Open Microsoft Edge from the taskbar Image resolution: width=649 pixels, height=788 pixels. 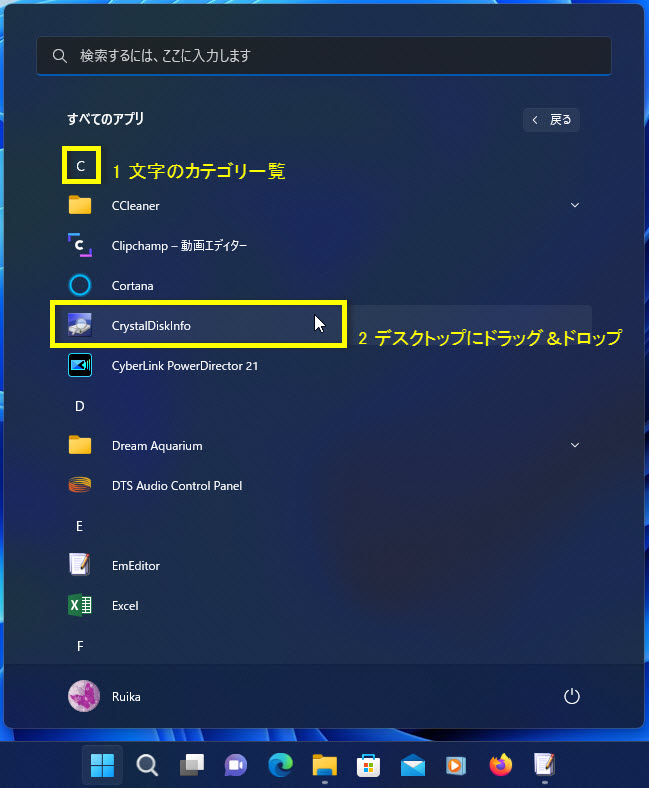280,766
